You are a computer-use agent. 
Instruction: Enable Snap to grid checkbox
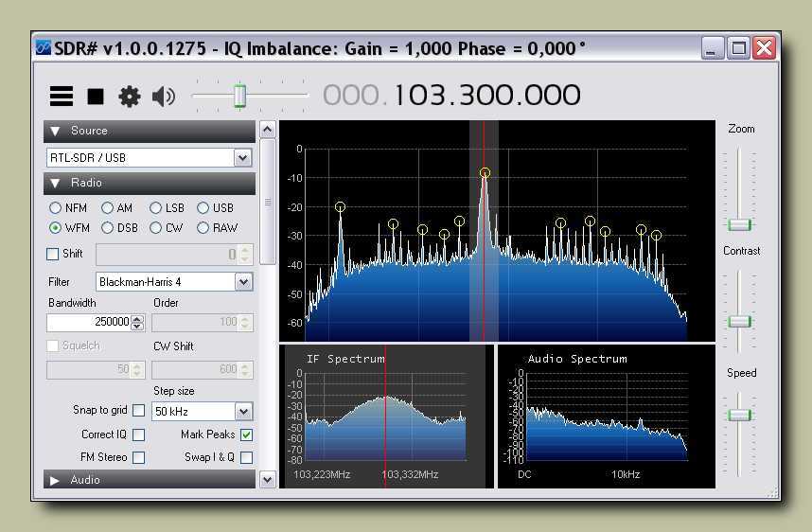(139, 411)
